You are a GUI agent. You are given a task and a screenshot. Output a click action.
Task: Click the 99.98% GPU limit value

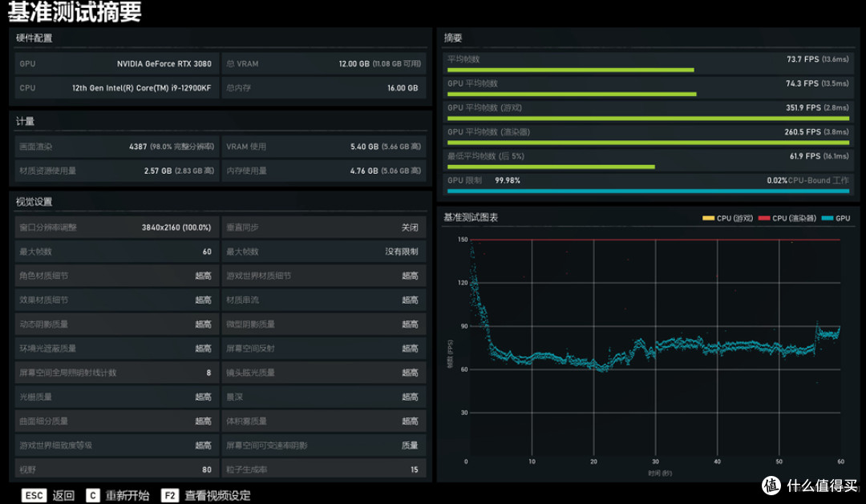coord(508,180)
